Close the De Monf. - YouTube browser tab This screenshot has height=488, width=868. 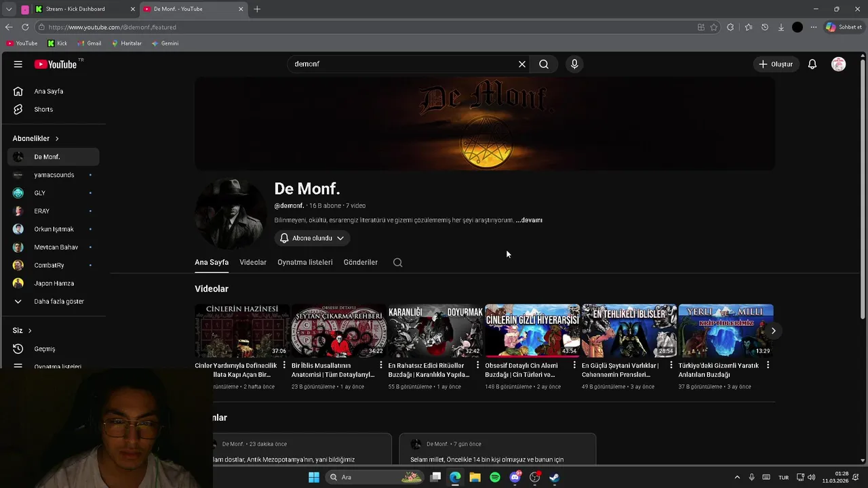pos(241,9)
